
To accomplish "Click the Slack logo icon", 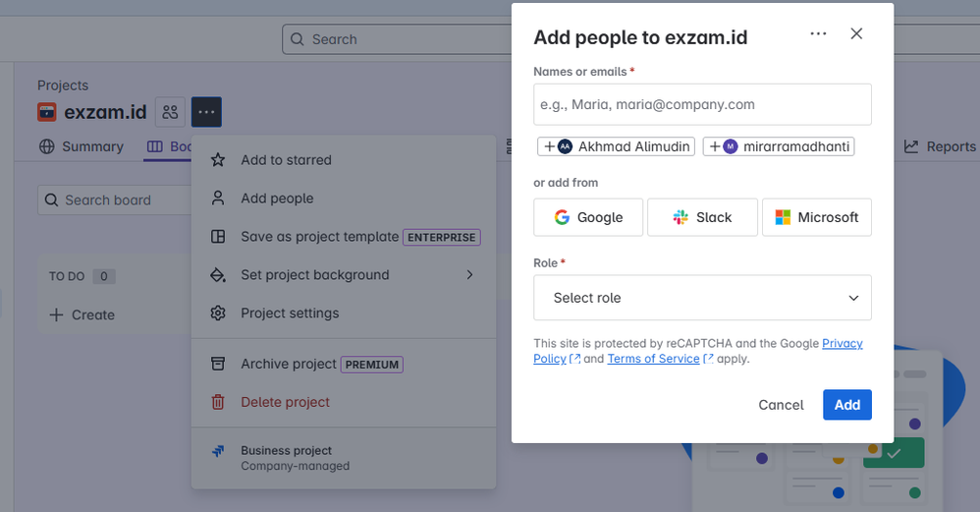I will coord(680,217).
